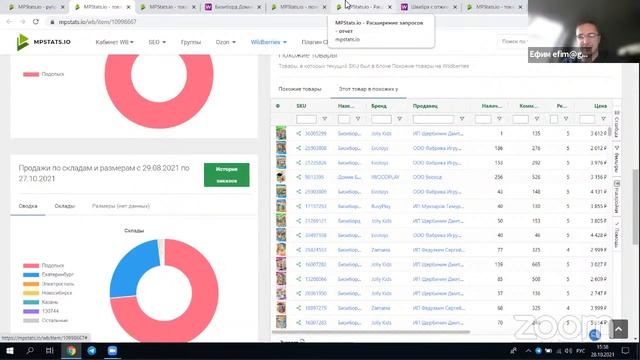Open Windows taskbar search
The height and width of the screenshot is (360, 640).
pos(30,351)
